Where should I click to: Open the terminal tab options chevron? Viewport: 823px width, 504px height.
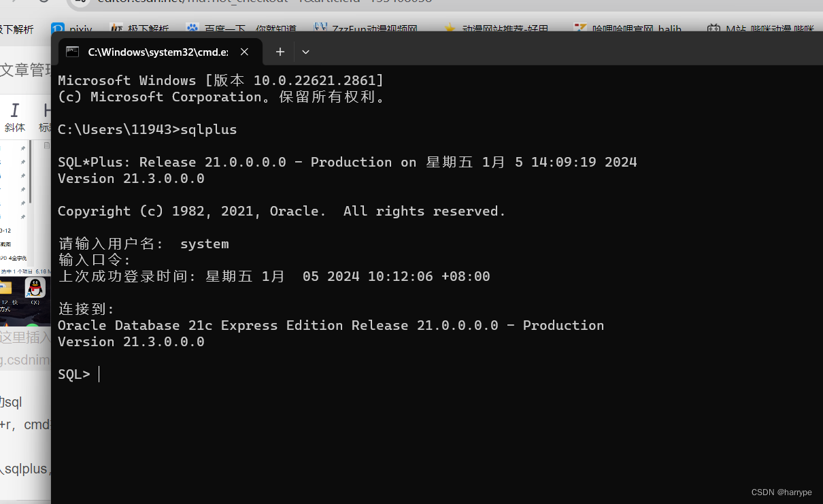click(305, 52)
